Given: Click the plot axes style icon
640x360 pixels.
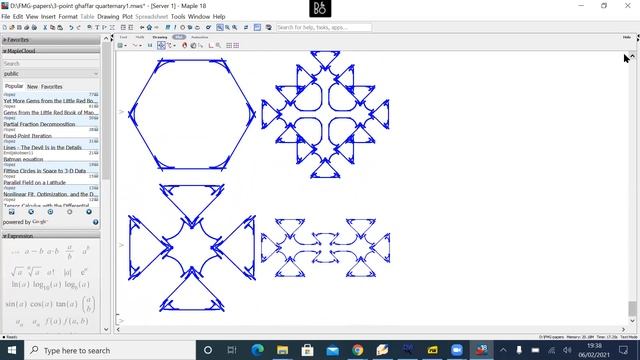Looking at the screenshot, I should tap(211, 45).
